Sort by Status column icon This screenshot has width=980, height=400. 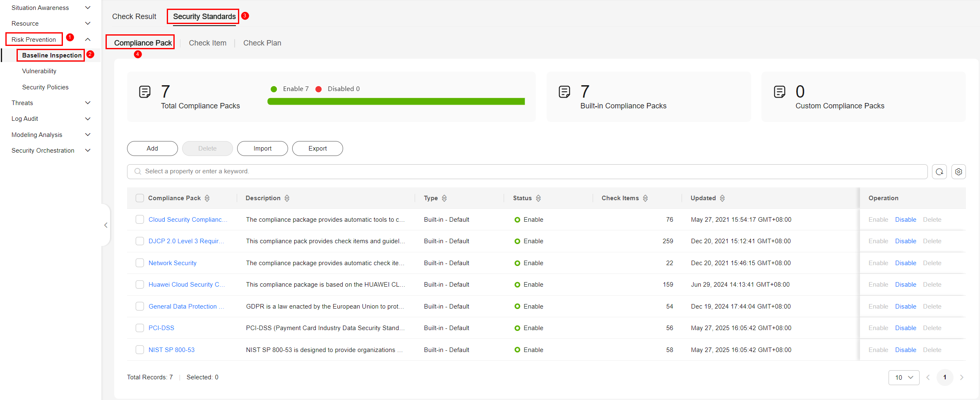(538, 198)
